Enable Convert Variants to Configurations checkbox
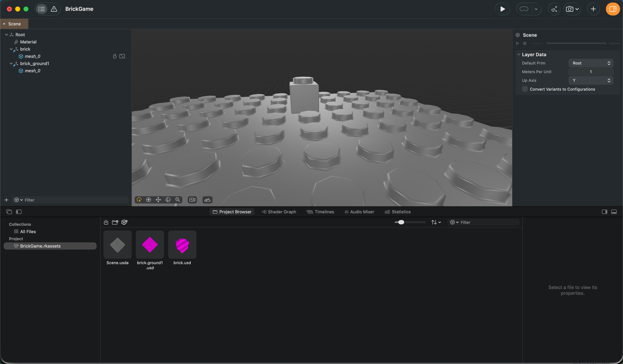The image size is (623, 364). [x=525, y=89]
